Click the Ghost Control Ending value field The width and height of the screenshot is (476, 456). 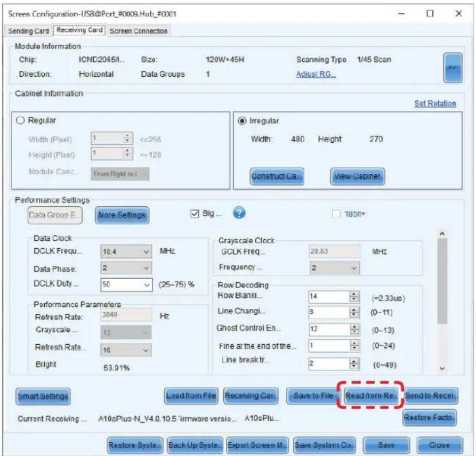tap(329, 329)
